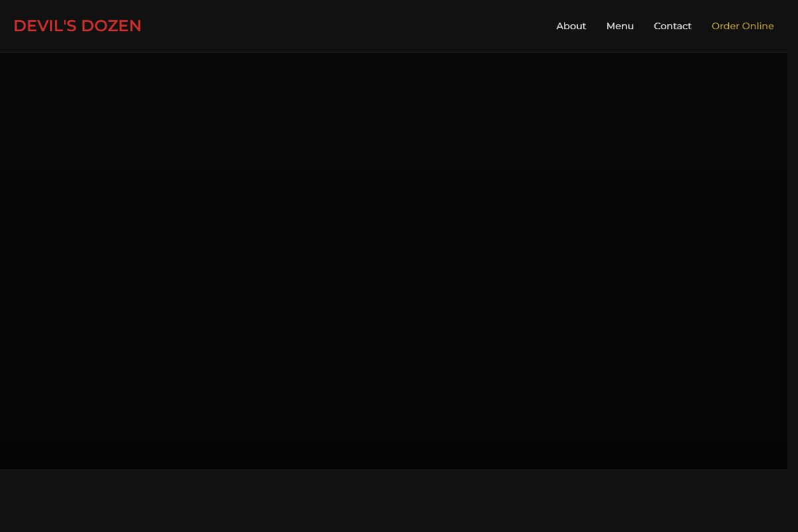Return home via DEVIL'S DOZEN brand text
Screen dimensions: 798x532
(x=77, y=26)
